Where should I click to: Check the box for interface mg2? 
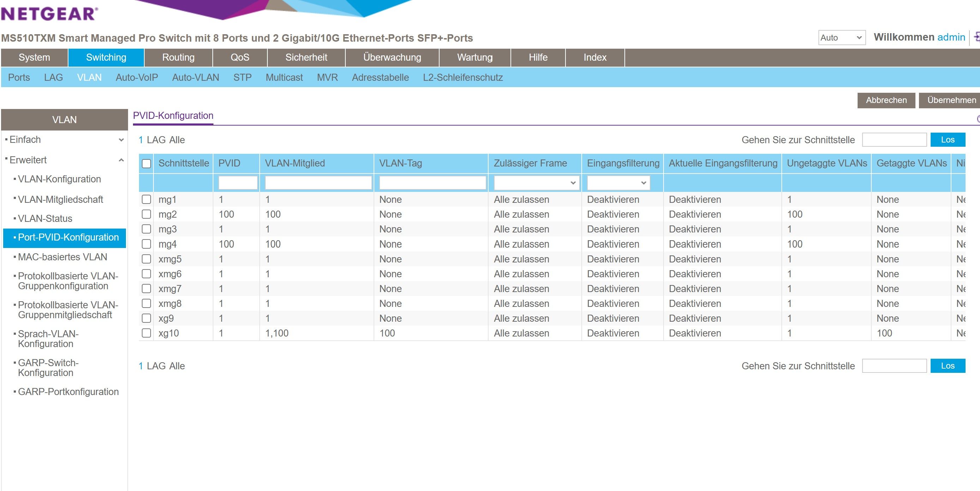pyautogui.click(x=146, y=214)
